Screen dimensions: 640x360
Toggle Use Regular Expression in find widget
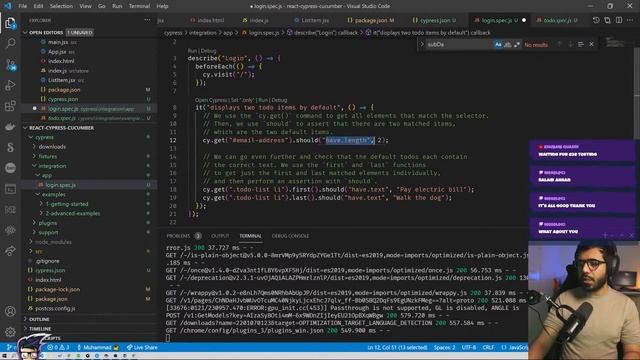(517, 44)
